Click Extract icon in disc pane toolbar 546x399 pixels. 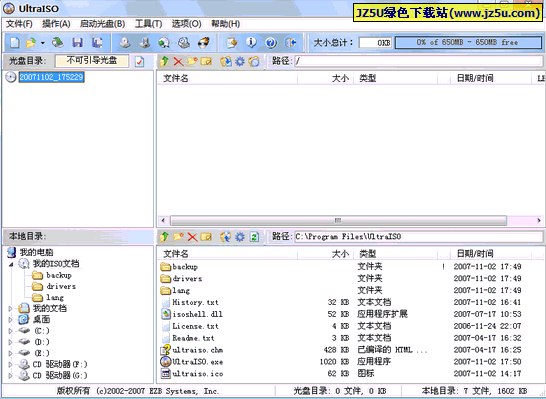tap(226, 62)
